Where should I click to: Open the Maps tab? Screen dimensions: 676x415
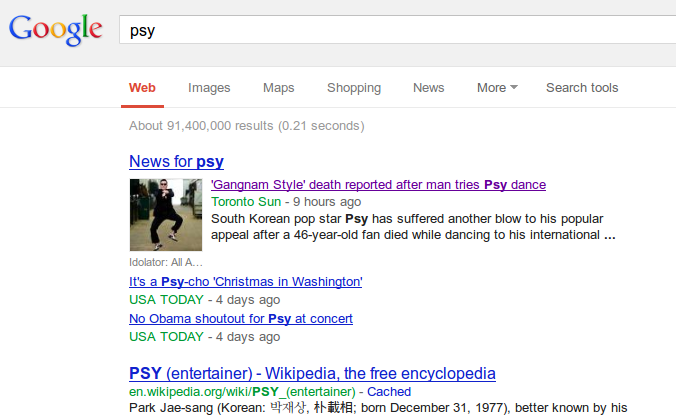[279, 88]
